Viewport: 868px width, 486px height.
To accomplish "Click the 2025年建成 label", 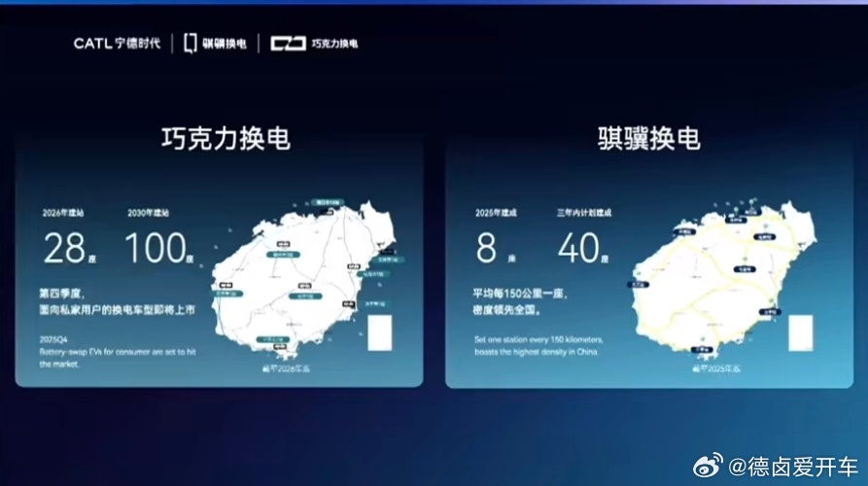I will [x=496, y=213].
